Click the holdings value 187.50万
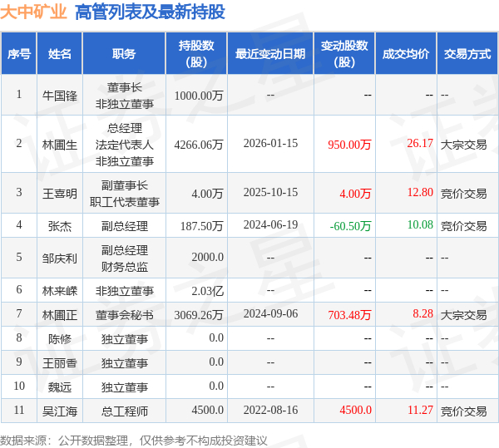 201,226
